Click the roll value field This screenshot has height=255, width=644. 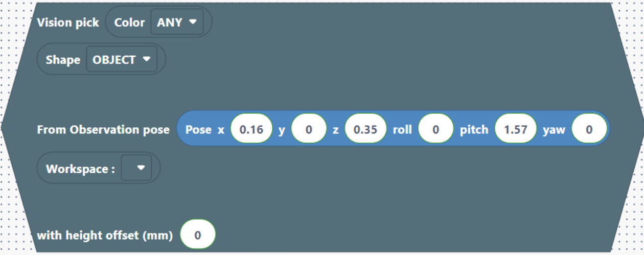[x=435, y=130]
